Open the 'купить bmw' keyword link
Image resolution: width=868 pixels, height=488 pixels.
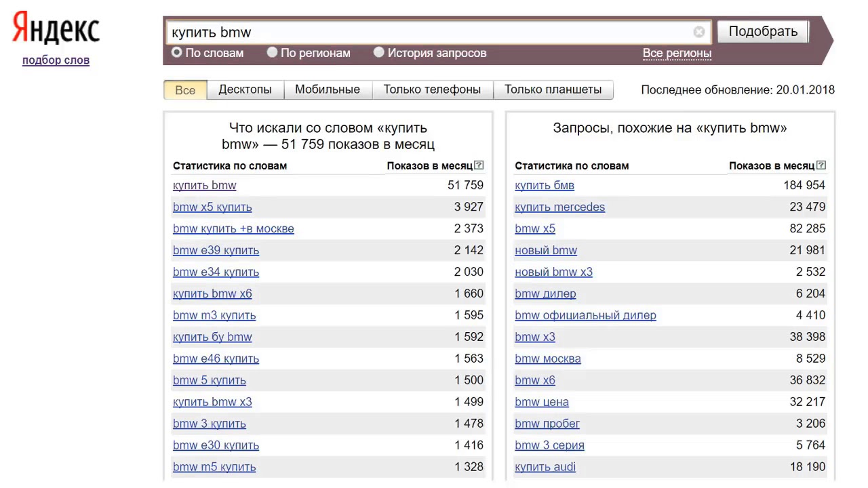205,185
